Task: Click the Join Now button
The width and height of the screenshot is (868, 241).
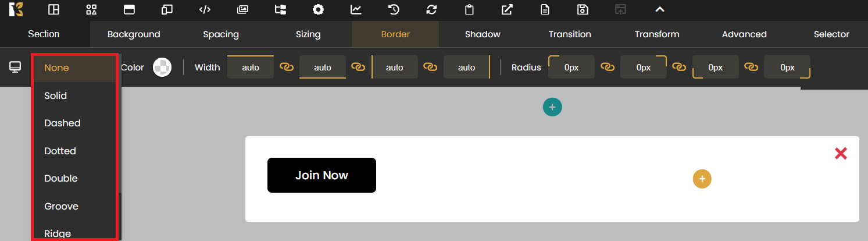Action: pos(322,175)
